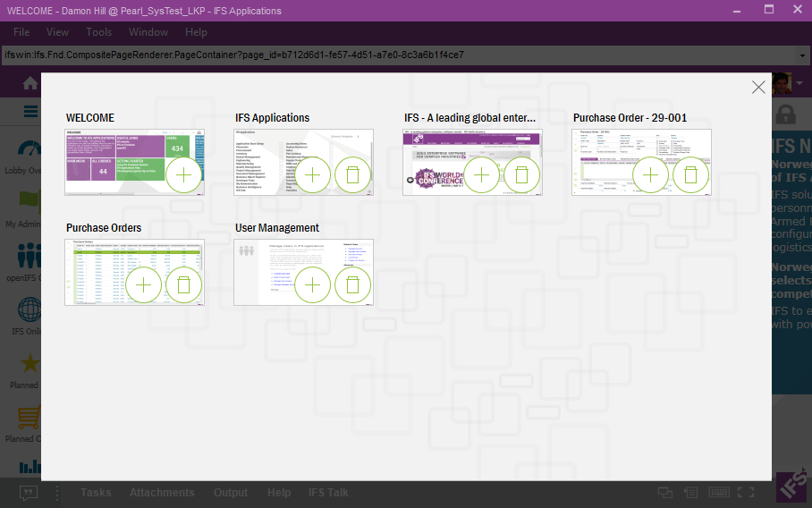Click the plus icon on User Management thumbnail
The image size is (812, 508).
(312, 285)
